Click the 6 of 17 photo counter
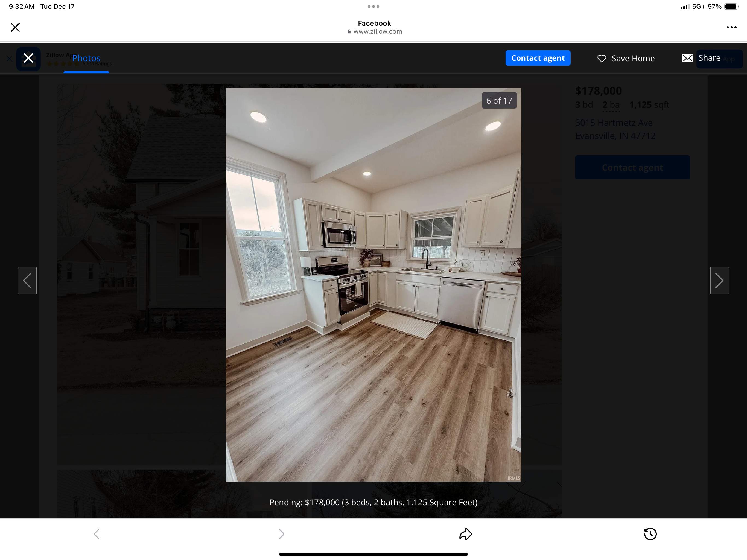The height and width of the screenshot is (560, 747). [499, 101]
